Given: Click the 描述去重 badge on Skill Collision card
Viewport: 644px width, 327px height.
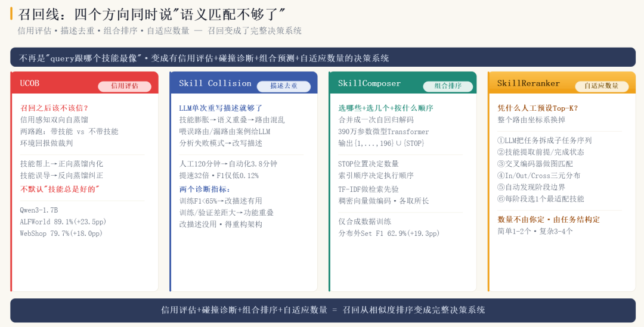Looking at the screenshot, I should point(283,86).
